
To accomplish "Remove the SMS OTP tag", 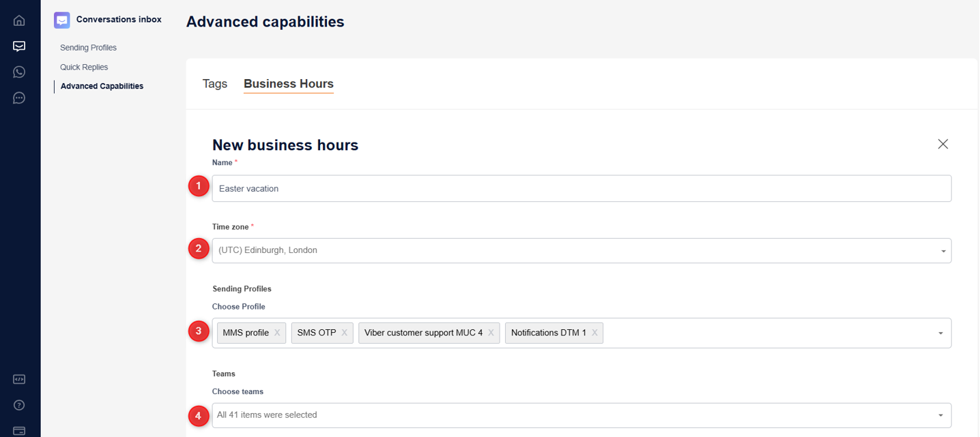I will coord(345,333).
